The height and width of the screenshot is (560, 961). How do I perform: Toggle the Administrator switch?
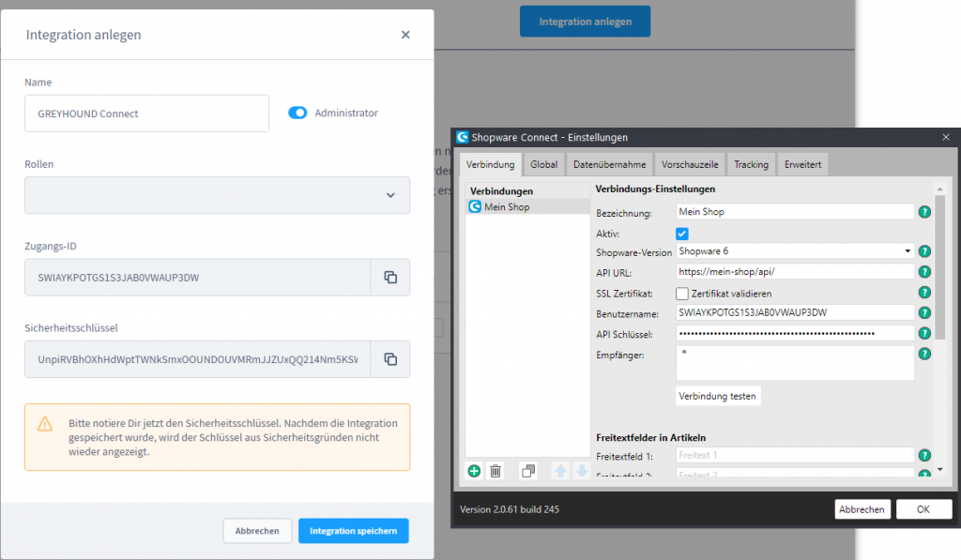(297, 113)
